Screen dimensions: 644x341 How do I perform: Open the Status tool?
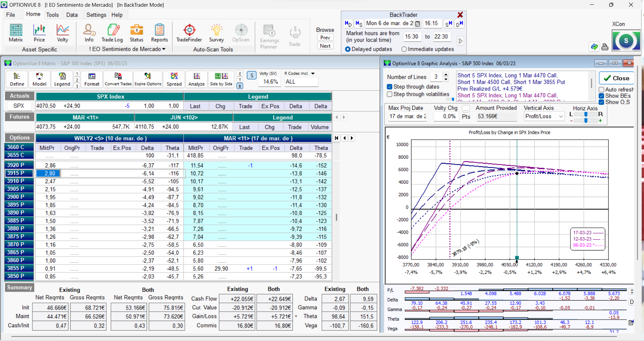[136, 33]
